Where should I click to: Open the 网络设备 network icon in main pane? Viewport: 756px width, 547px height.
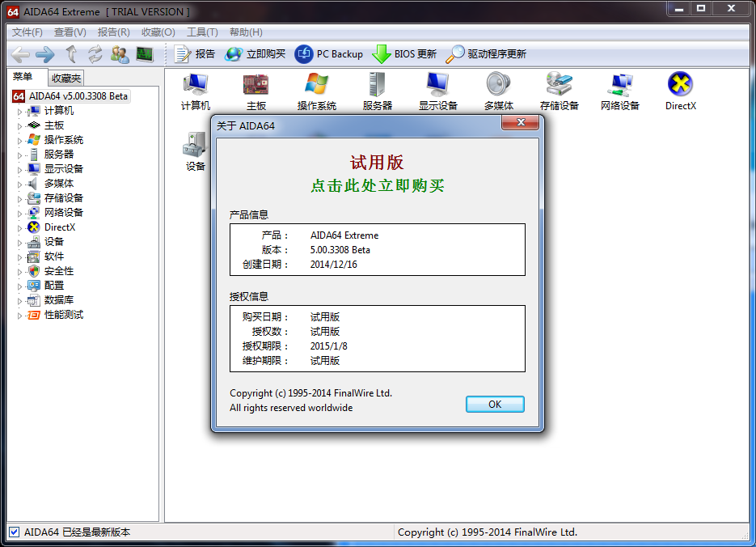coord(620,91)
